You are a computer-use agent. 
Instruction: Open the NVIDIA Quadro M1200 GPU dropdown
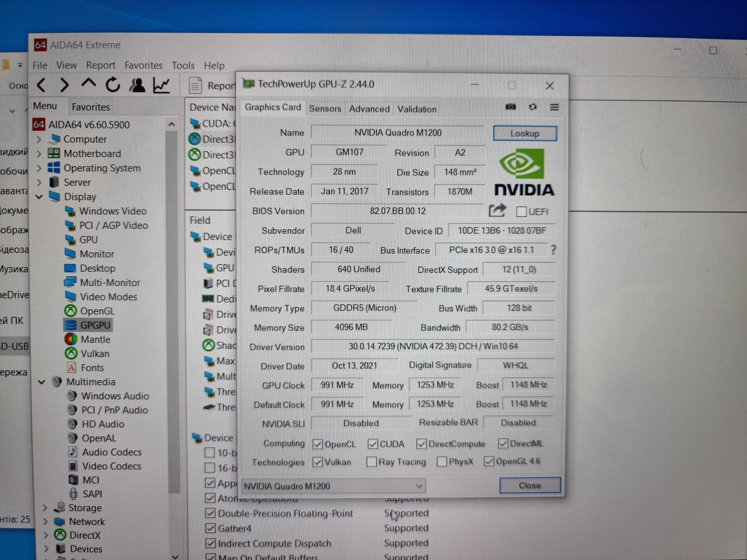[x=334, y=486]
